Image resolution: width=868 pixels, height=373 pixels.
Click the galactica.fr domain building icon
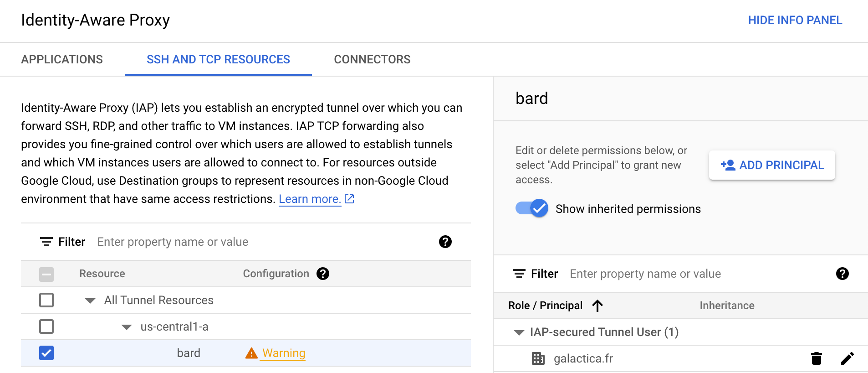coord(538,358)
